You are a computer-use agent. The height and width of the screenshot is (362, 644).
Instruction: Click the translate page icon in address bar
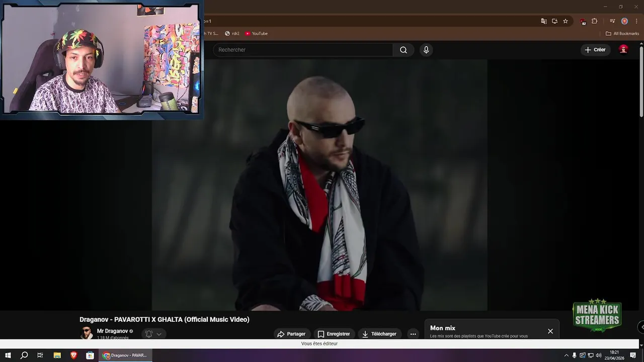pos(544,21)
